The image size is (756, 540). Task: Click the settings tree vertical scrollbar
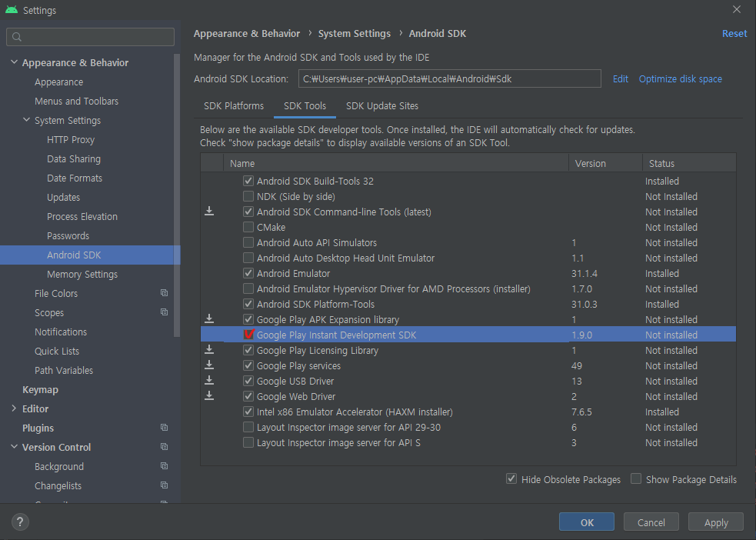tap(177, 195)
